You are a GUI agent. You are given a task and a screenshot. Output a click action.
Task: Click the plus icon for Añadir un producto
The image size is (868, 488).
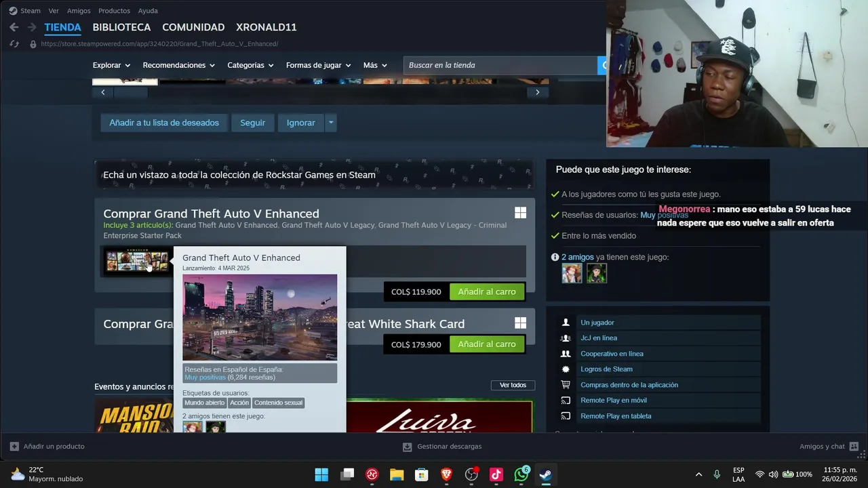(14, 447)
